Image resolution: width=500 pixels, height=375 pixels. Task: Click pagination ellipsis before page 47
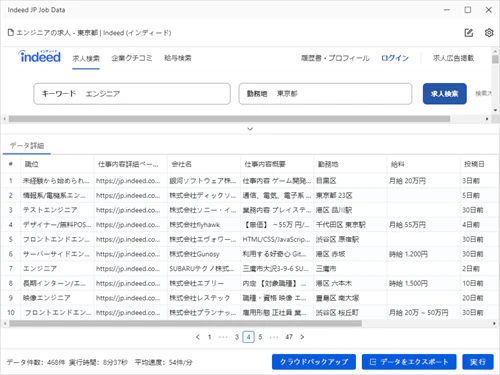click(x=274, y=337)
